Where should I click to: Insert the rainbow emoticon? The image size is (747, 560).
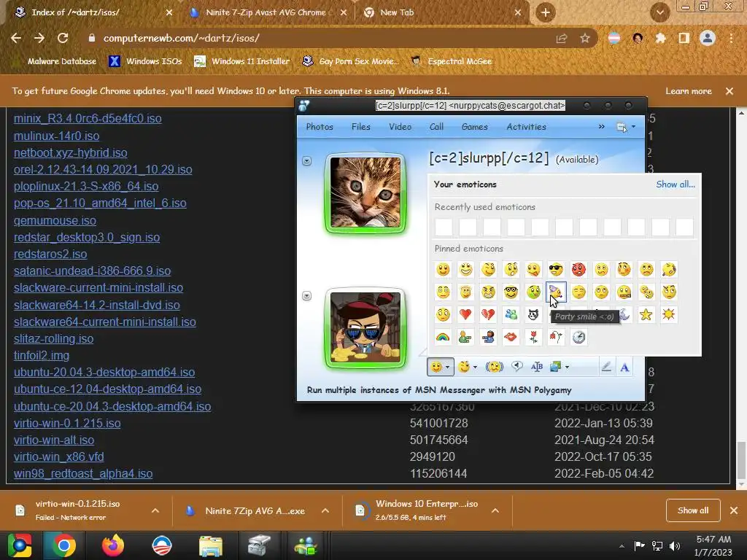click(x=443, y=337)
